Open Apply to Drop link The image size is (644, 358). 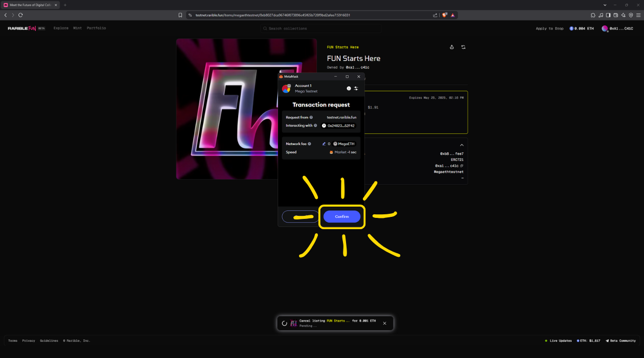click(x=549, y=29)
